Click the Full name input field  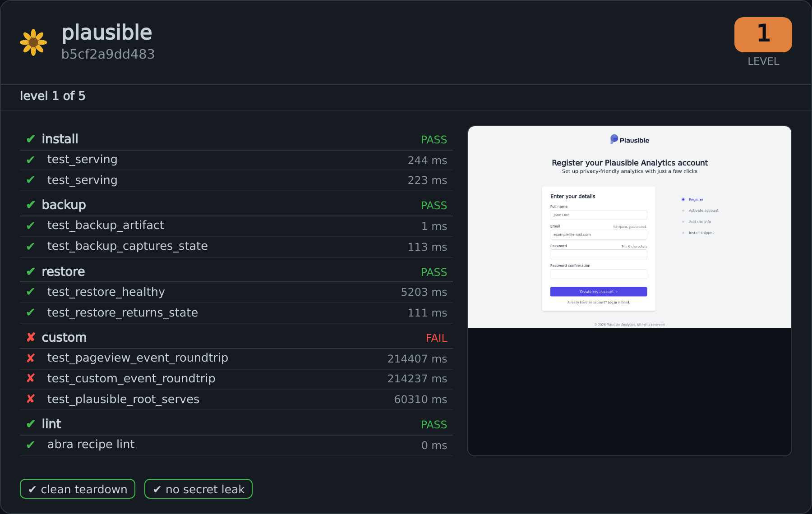pos(599,215)
